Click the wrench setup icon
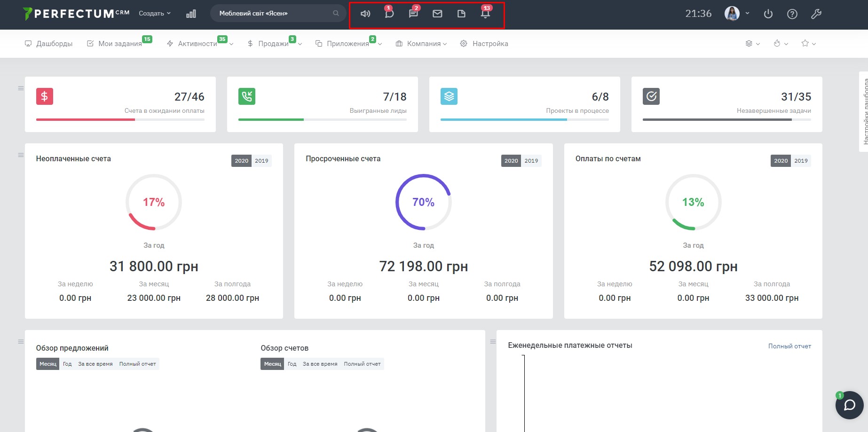The width and height of the screenshot is (868, 432). pos(816,14)
